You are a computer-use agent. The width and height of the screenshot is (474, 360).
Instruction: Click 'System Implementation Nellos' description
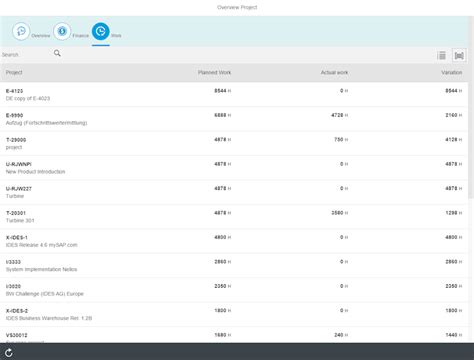(41, 269)
